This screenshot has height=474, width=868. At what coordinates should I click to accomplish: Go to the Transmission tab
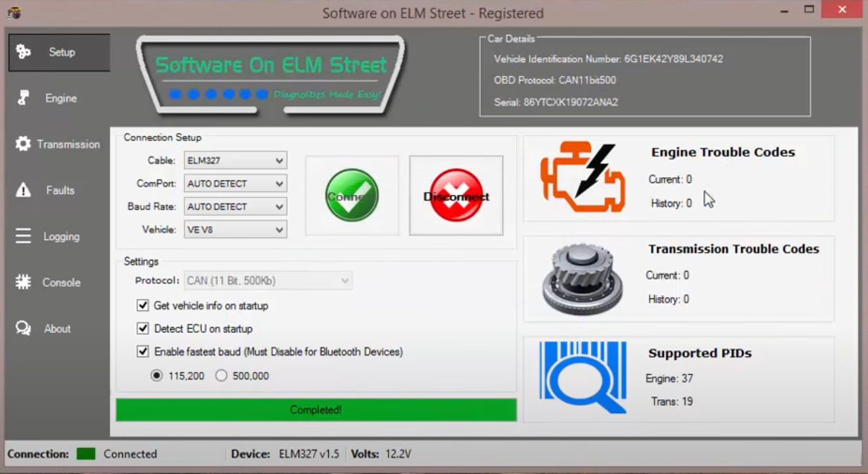tap(59, 144)
